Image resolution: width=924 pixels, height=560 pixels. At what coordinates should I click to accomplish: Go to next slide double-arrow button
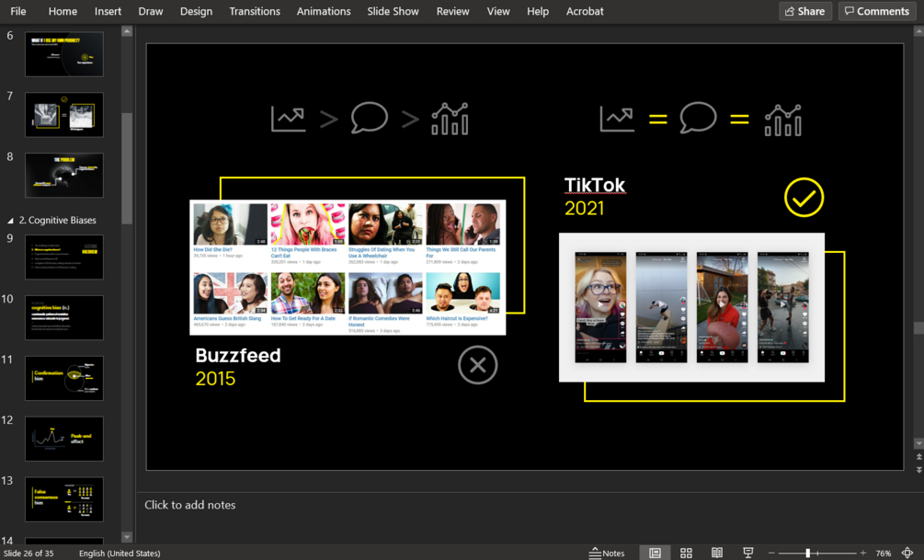pyautogui.click(x=918, y=470)
